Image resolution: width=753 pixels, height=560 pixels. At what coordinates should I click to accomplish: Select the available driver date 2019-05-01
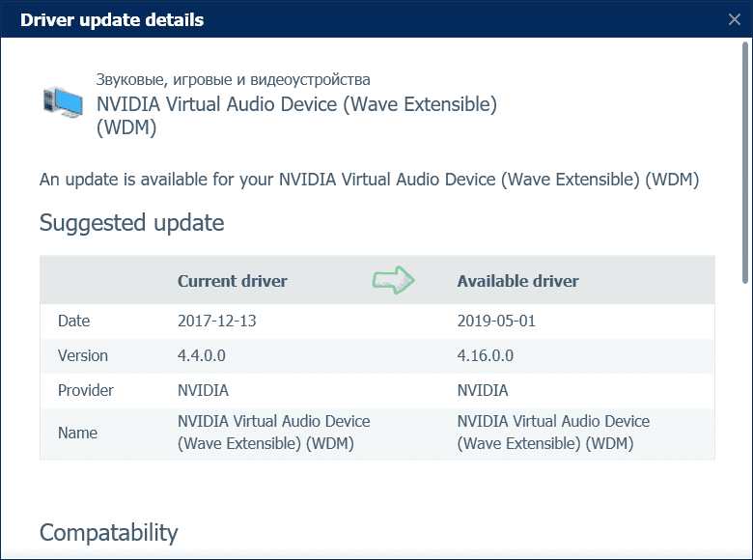click(496, 321)
